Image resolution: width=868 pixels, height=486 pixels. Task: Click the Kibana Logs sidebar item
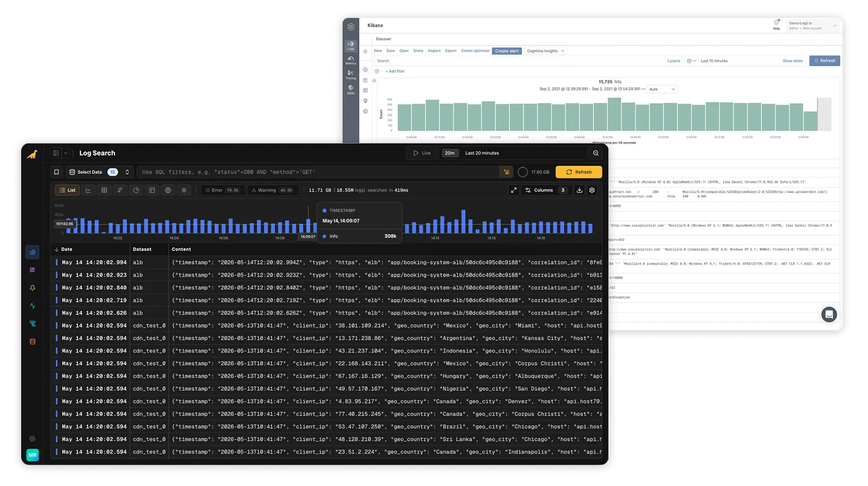click(351, 46)
